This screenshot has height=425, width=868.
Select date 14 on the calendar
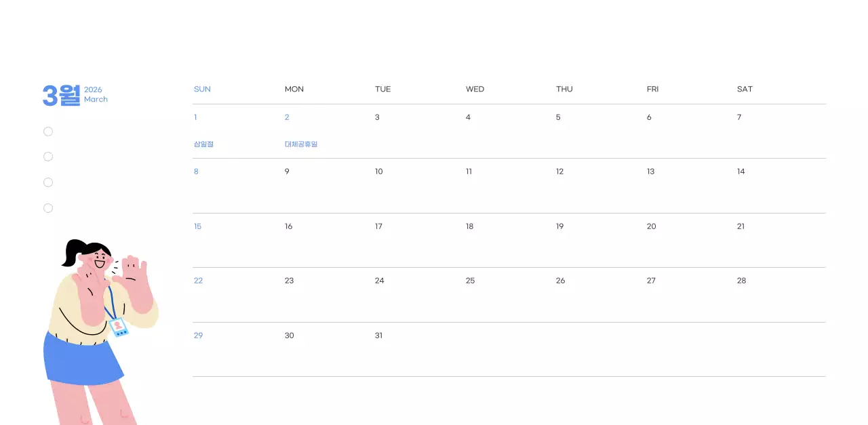[x=741, y=171]
